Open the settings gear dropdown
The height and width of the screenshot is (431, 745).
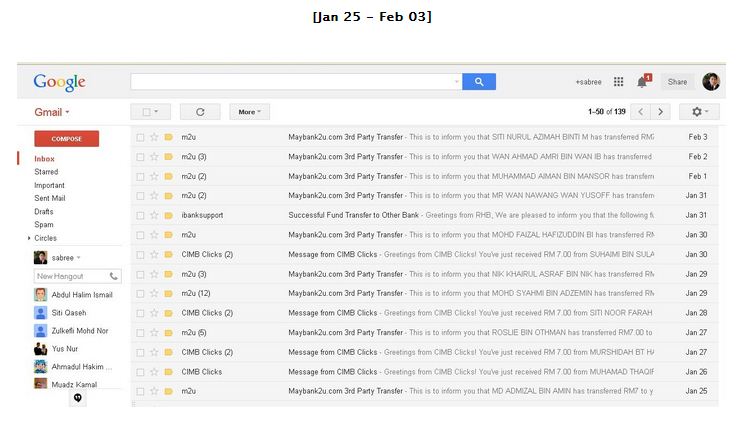699,112
